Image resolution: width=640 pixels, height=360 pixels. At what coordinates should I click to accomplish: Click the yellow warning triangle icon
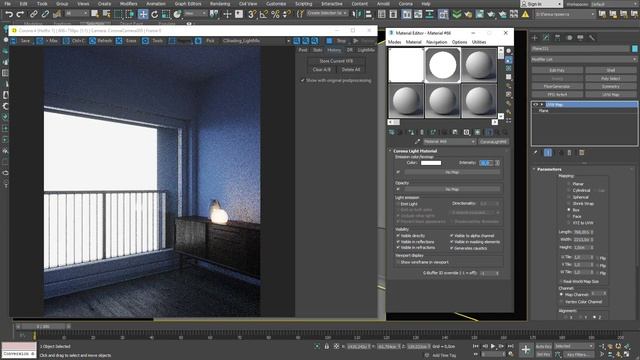(x=525, y=14)
